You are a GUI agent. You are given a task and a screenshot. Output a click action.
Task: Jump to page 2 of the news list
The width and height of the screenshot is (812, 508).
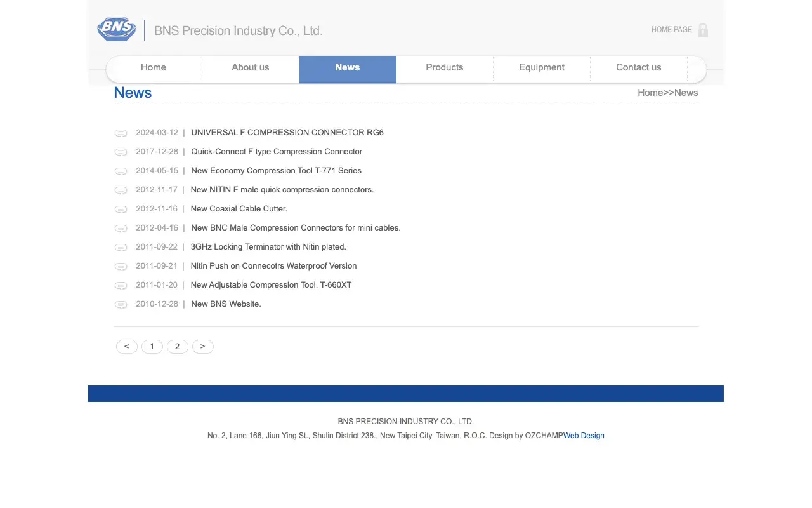178,347
